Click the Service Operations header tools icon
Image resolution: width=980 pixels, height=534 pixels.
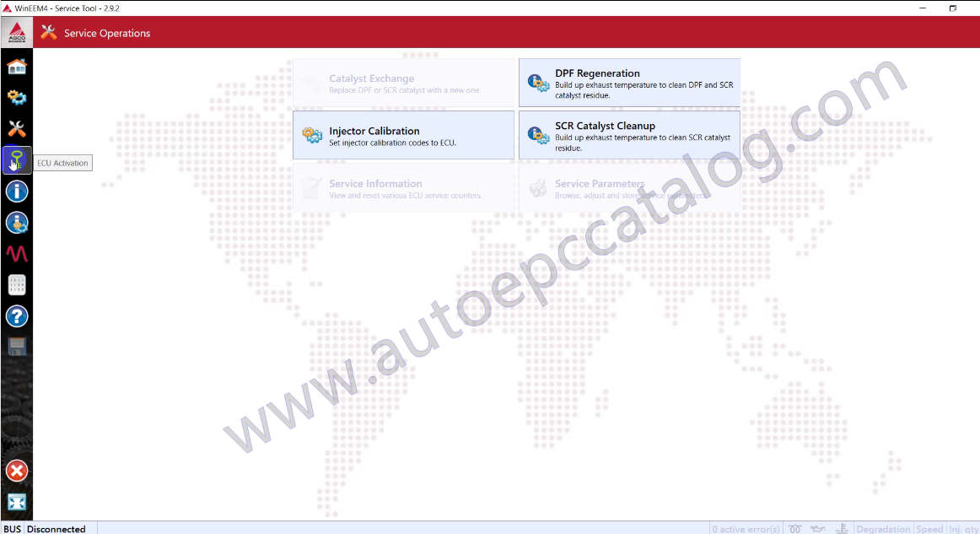pyautogui.click(x=49, y=33)
